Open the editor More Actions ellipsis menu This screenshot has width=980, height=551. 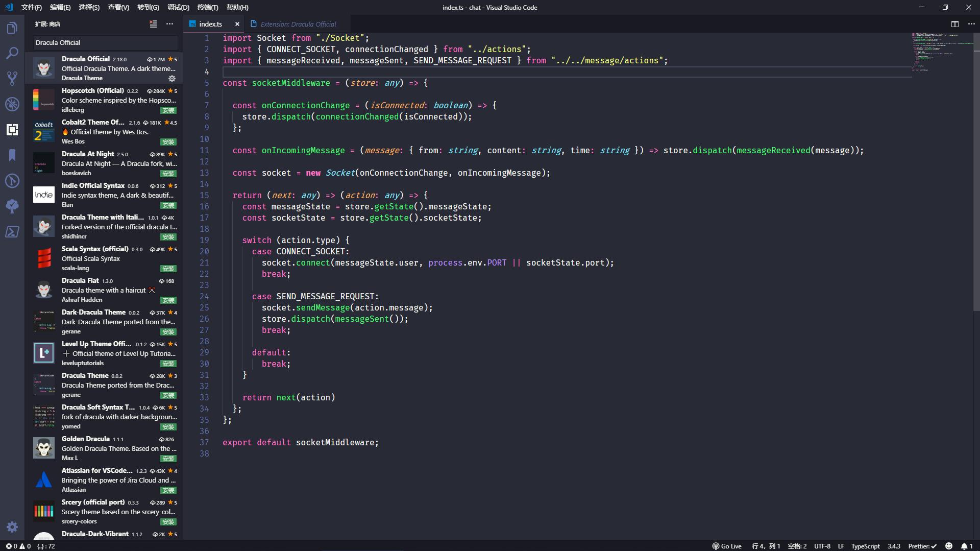(x=971, y=24)
